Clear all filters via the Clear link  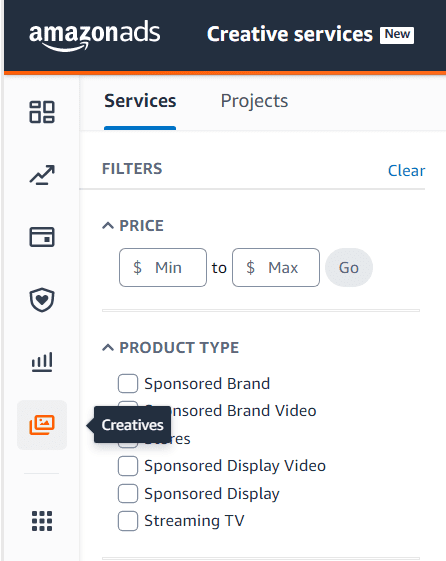pyautogui.click(x=407, y=171)
